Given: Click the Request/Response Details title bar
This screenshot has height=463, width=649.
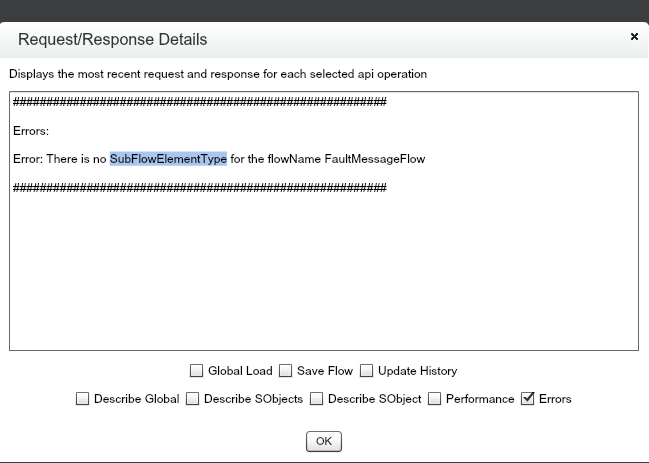Looking at the screenshot, I should [x=300, y=40].
